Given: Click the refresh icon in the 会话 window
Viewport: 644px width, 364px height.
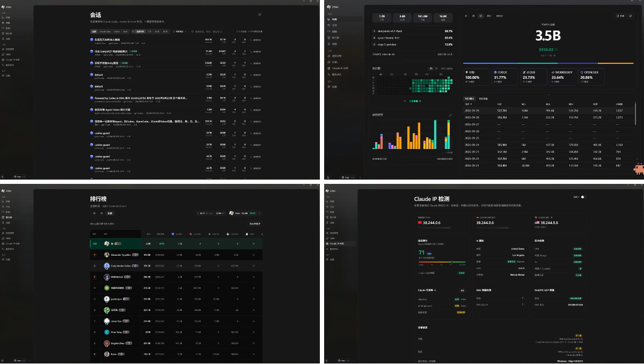Looking at the screenshot, I should (260, 14).
